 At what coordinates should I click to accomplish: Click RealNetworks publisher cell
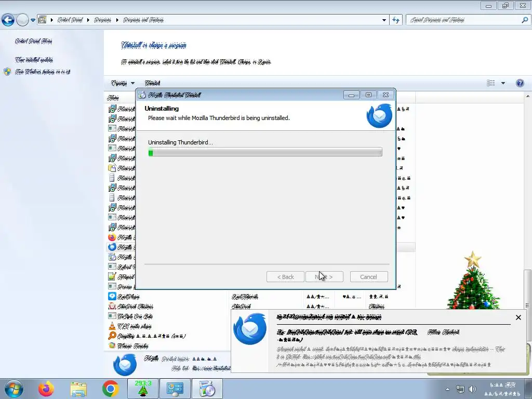point(245,297)
